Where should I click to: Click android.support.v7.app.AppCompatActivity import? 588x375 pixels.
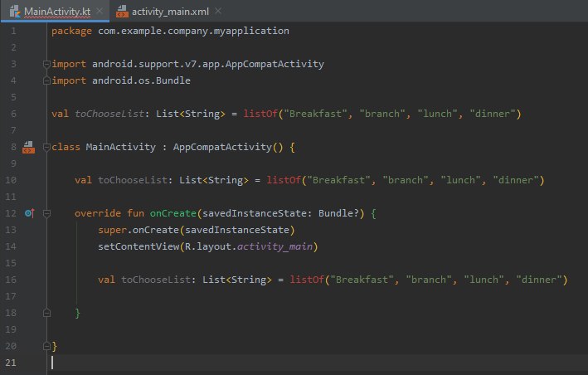pos(208,64)
